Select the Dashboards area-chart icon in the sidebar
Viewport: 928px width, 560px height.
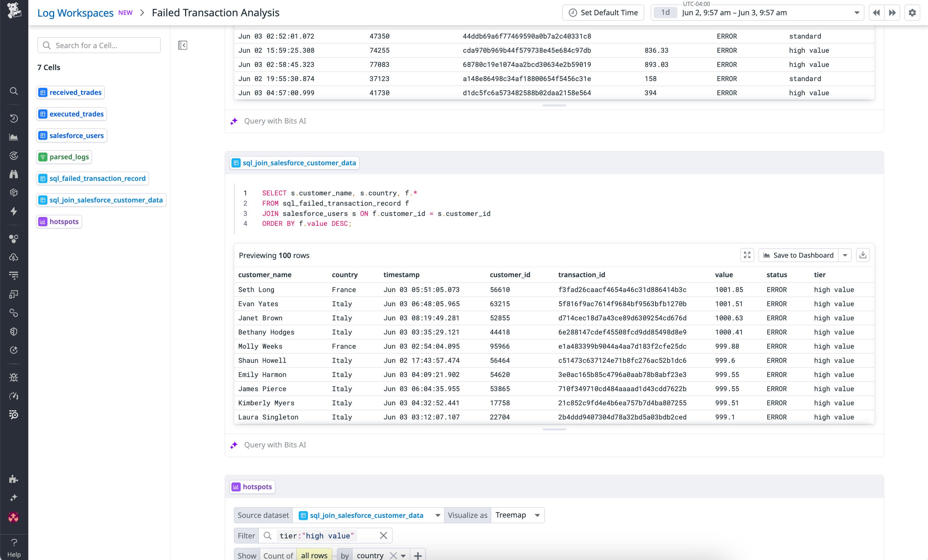14,137
